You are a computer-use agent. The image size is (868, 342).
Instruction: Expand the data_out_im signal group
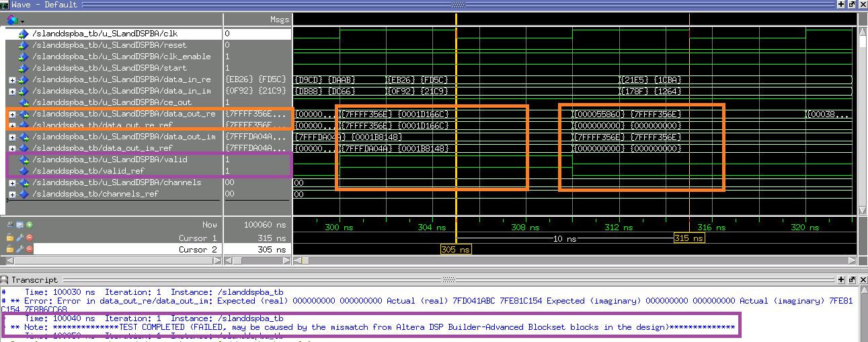click(x=12, y=137)
